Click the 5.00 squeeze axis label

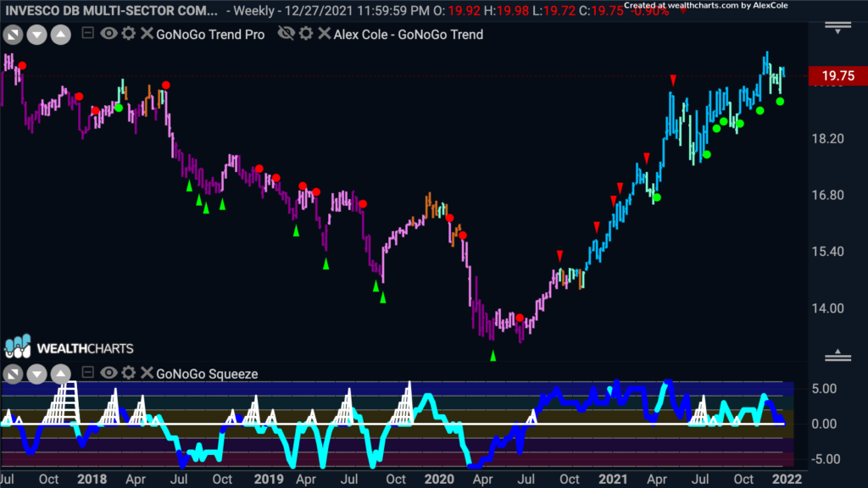click(824, 389)
